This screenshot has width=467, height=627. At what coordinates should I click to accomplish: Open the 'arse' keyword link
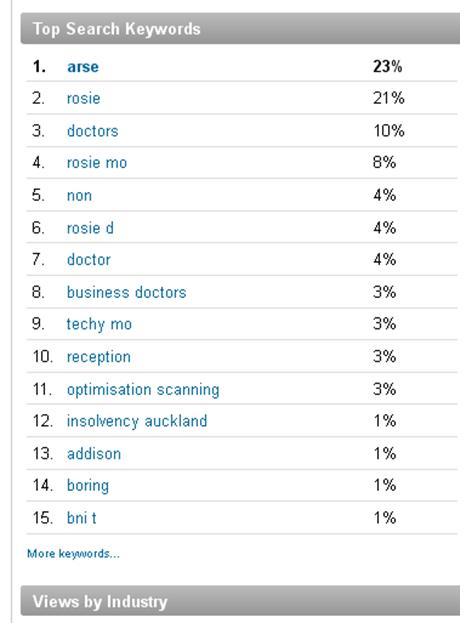tap(83, 67)
